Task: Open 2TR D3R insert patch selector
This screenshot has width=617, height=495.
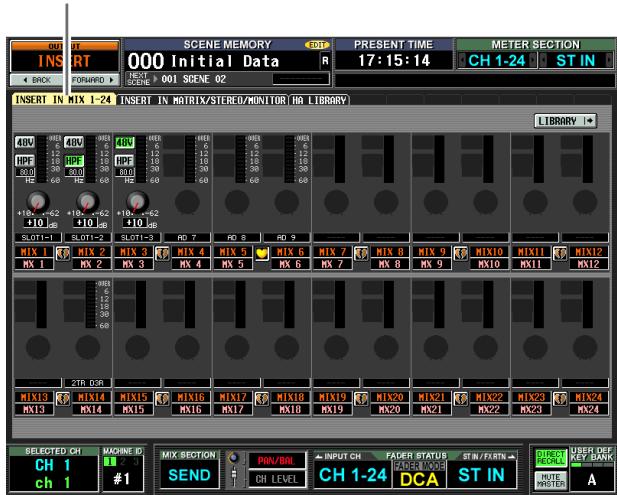Action: click(x=88, y=383)
